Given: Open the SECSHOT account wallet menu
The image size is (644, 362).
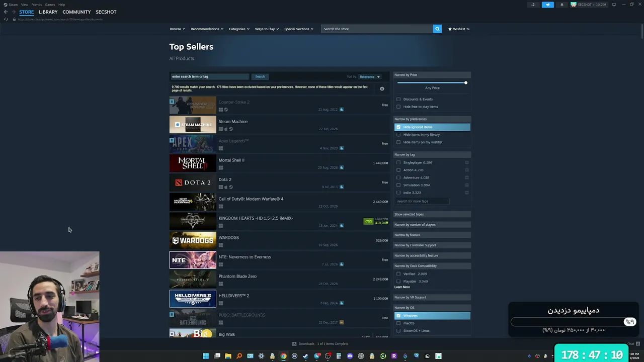Looking at the screenshot, I should (x=589, y=5).
